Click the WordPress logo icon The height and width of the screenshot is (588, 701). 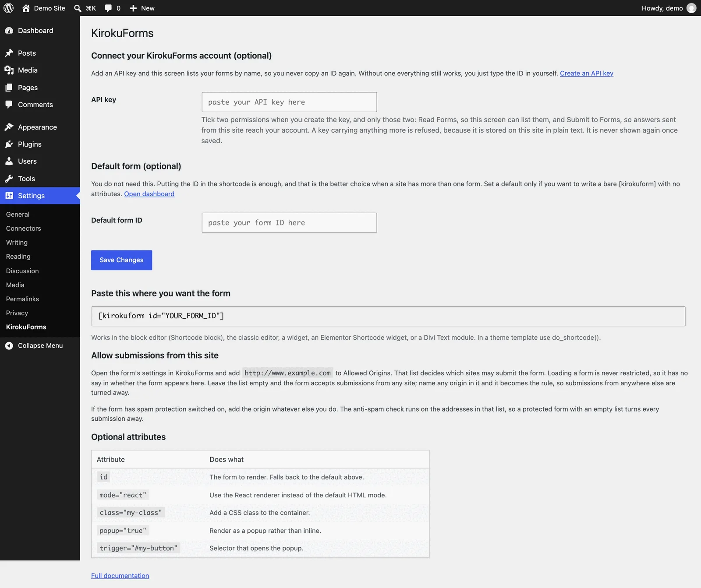tap(8, 8)
